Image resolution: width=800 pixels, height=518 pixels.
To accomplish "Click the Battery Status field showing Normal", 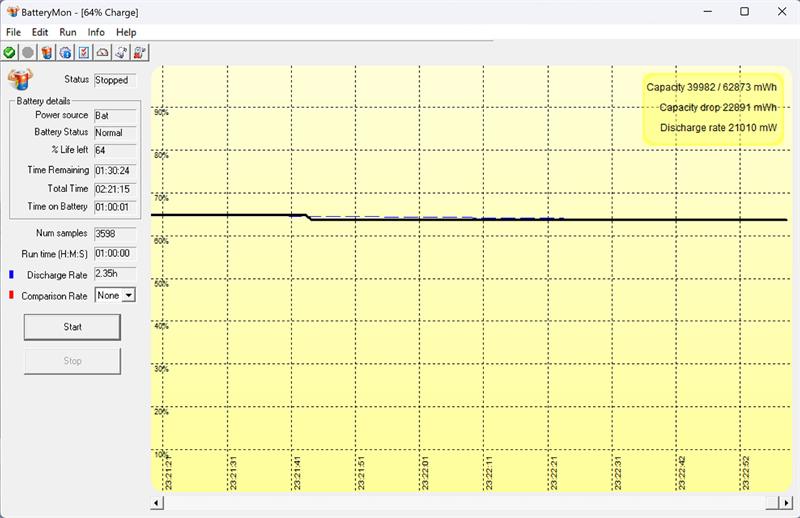I will [x=115, y=133].
